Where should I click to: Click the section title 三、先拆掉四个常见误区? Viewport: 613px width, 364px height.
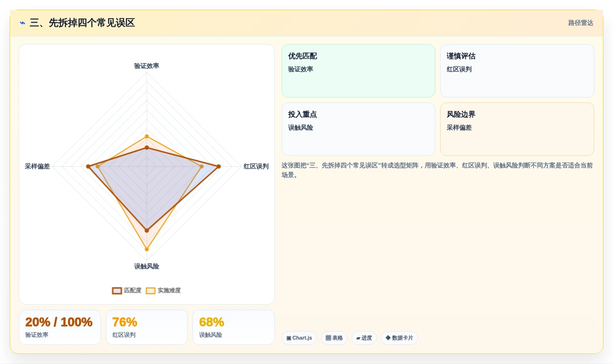[82, 23]
